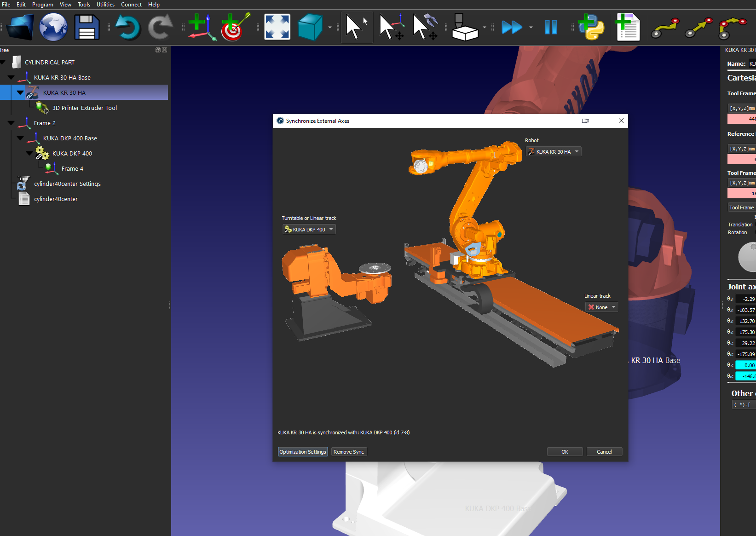Activate the Move Tool Frames tool
The height and width of the screenshot is (536, 756).
pos(425,27)
